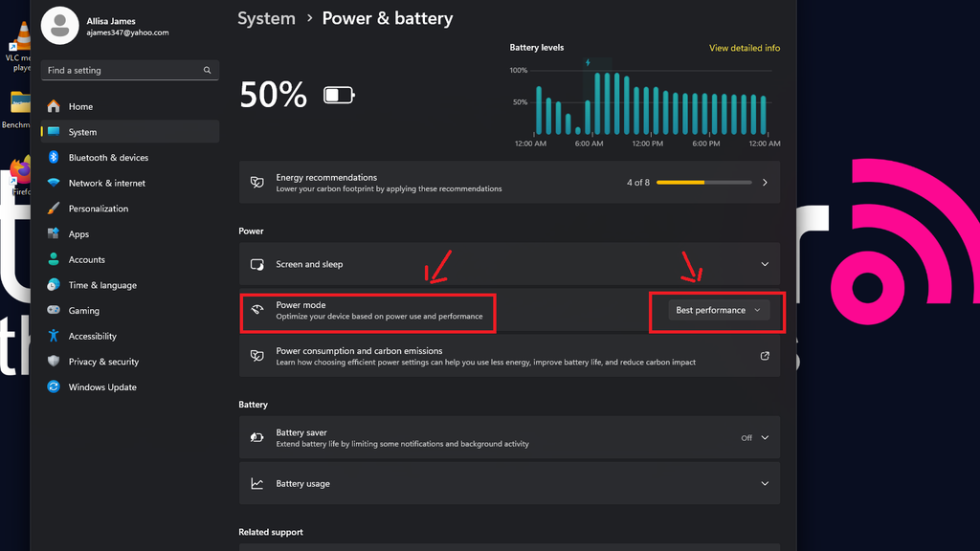Open Energy recommendations progress row

tap(509, 182)
